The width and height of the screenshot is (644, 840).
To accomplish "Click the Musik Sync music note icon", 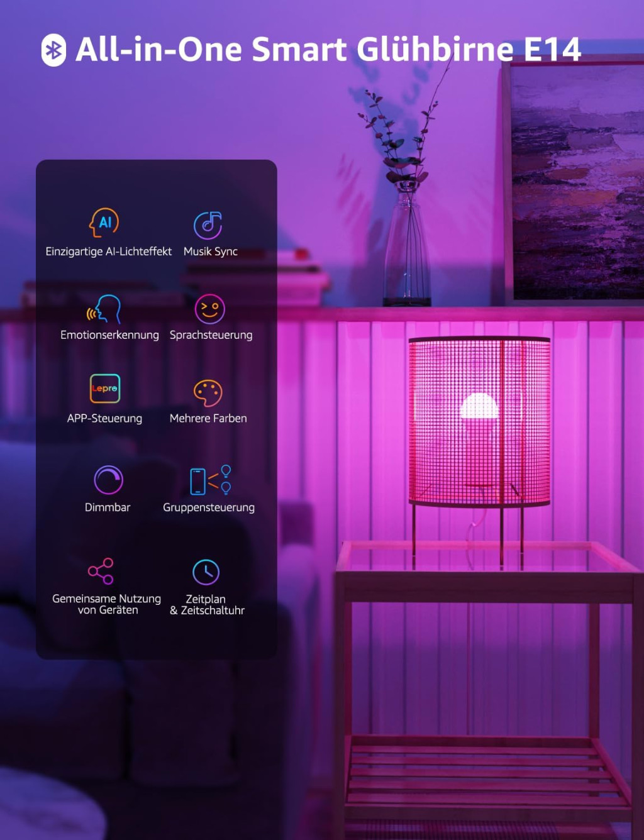I will point(208,225).
